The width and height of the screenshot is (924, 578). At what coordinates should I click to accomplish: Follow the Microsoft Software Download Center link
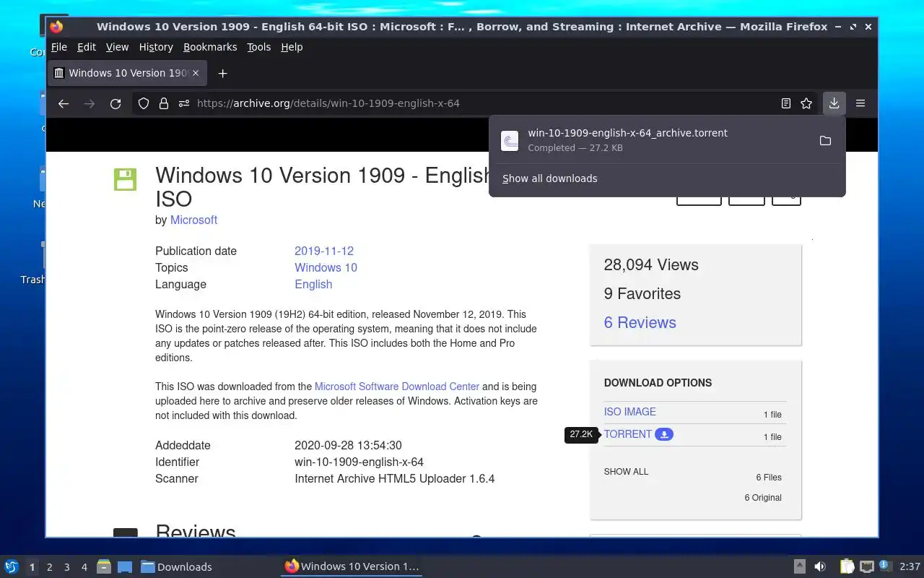coord(397,387)
